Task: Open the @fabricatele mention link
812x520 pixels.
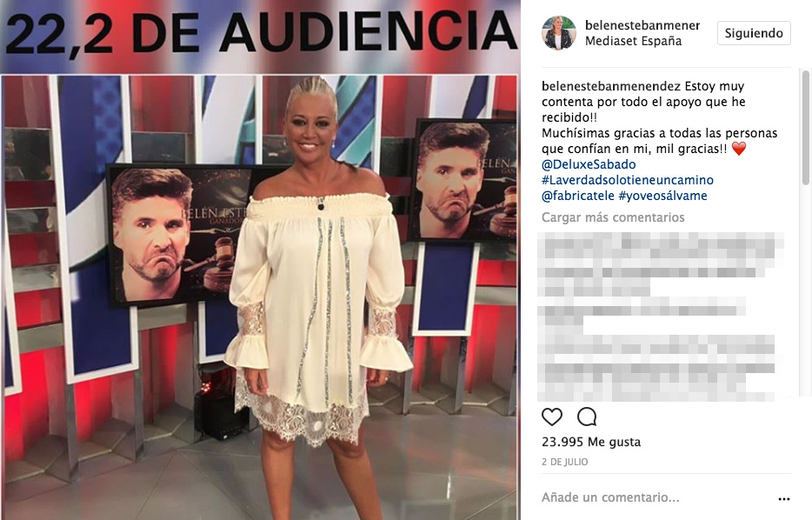Action: pos(578,196)
